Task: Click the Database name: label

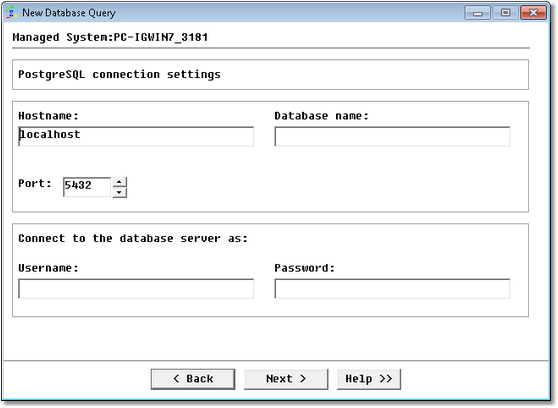Action: click(x=322, y=116)
